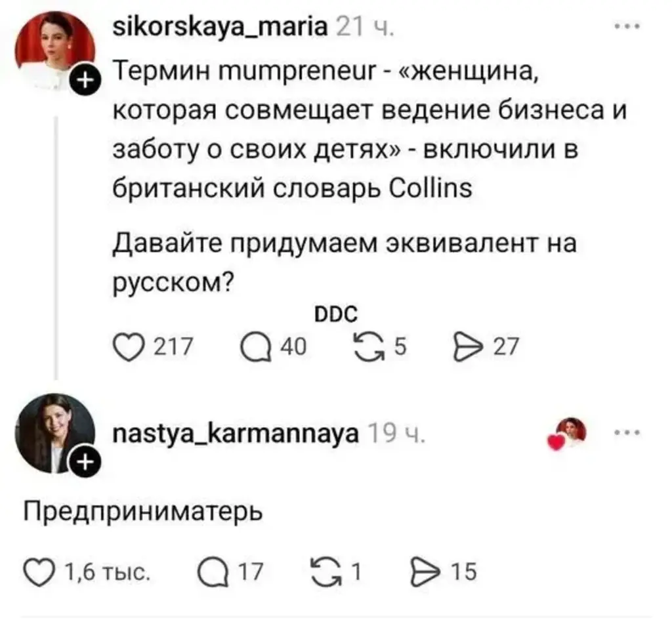Image resolution: width=672 pixels, height=626 pixels.
Task: Repost the nastya_karmannaya reply
Action: 326,572
